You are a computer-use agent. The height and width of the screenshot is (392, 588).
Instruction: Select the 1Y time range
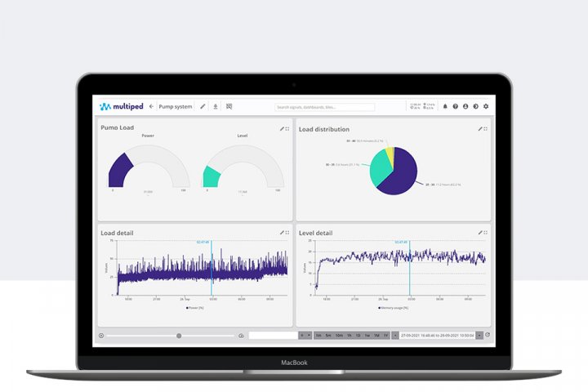click(x=385, y=336)
